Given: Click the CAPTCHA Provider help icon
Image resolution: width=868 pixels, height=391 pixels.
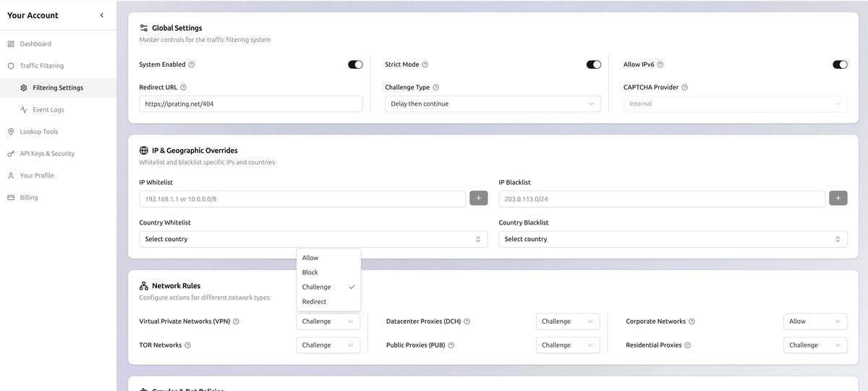Looking at the screenshot, I should [685, 88].
